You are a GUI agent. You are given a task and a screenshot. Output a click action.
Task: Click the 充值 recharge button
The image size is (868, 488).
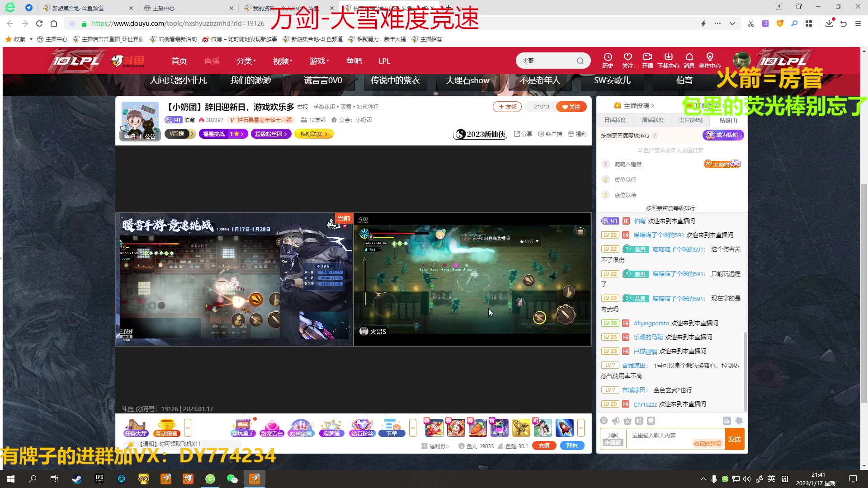pos(544,446)
